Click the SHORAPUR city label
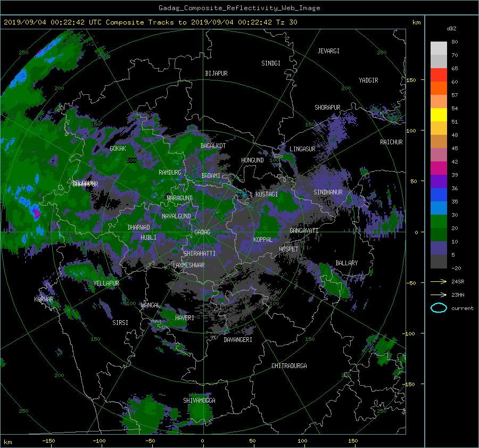Screen dimensions: 479x448 [x=327, y=108]
